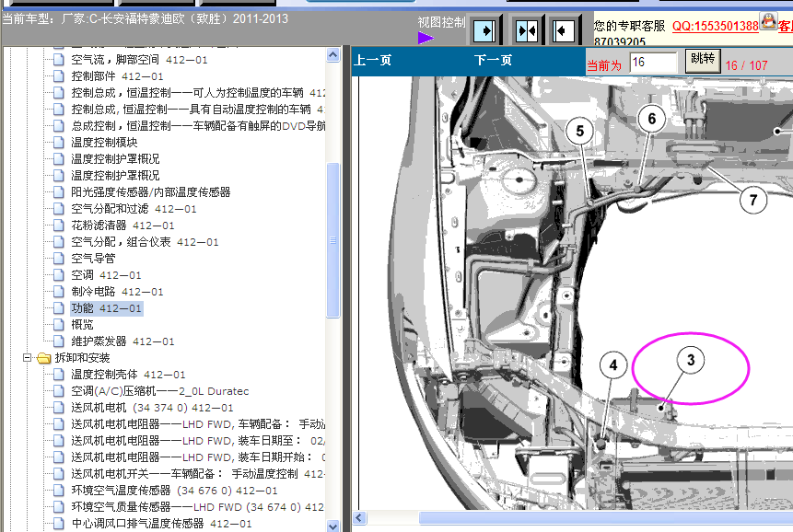Click document icon beside 制冷电路

point(59,292)
